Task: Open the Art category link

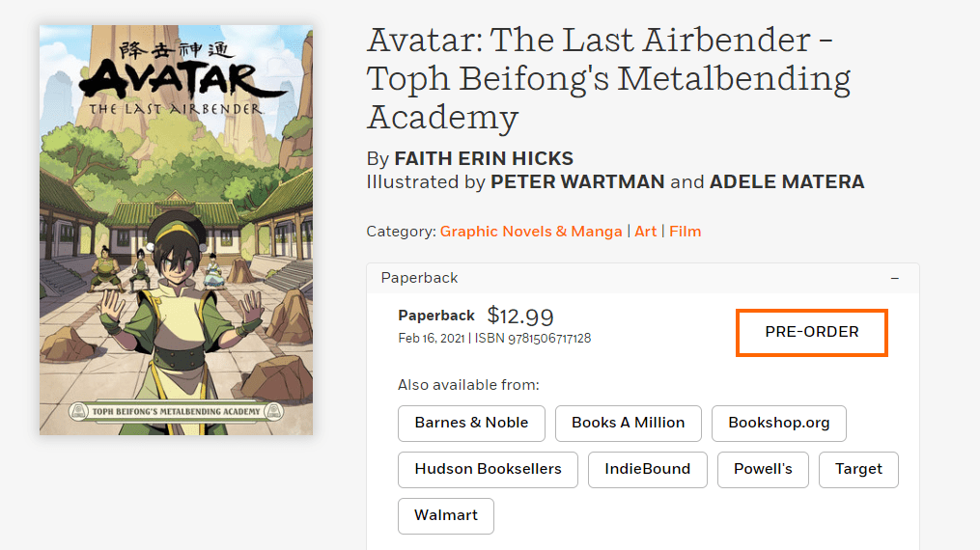Action: coord(645,232)
